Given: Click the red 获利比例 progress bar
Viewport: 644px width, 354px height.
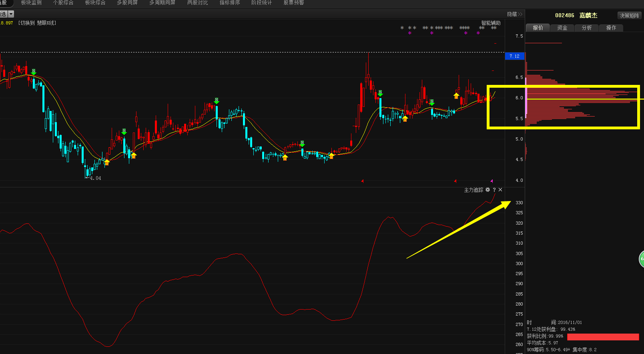Looking at the screenshot, I should click(603, 337).
